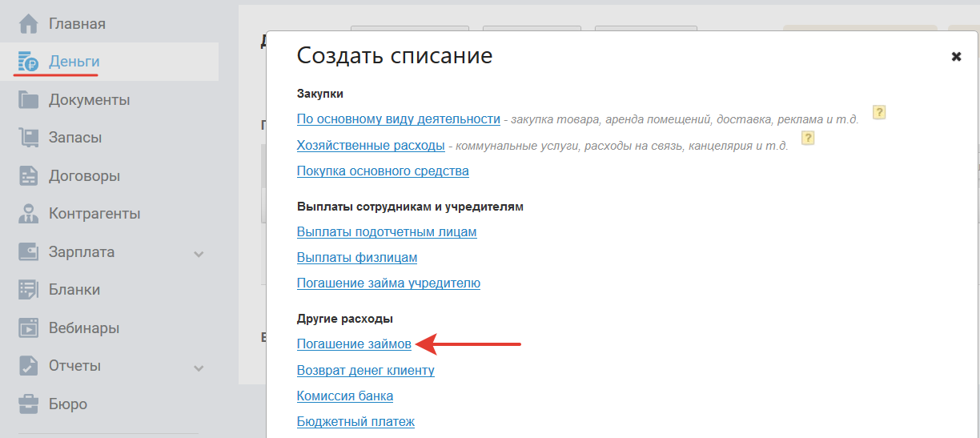
Task: Click the Бланки form icon
Action: coord(28,290)
